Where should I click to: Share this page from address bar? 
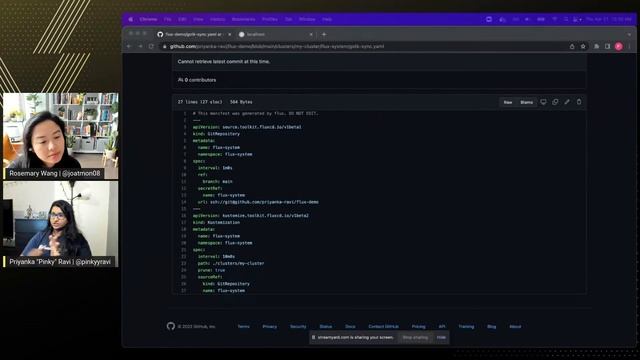[572, 47]
